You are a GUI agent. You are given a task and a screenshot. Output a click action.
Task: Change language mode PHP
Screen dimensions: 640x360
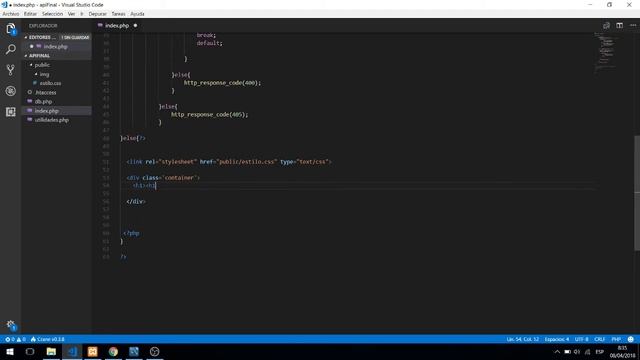(616, 339)
